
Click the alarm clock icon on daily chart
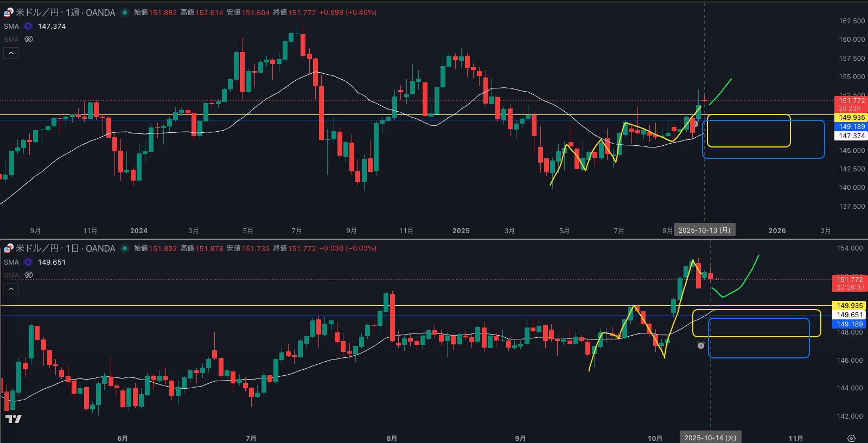(700, 345)
